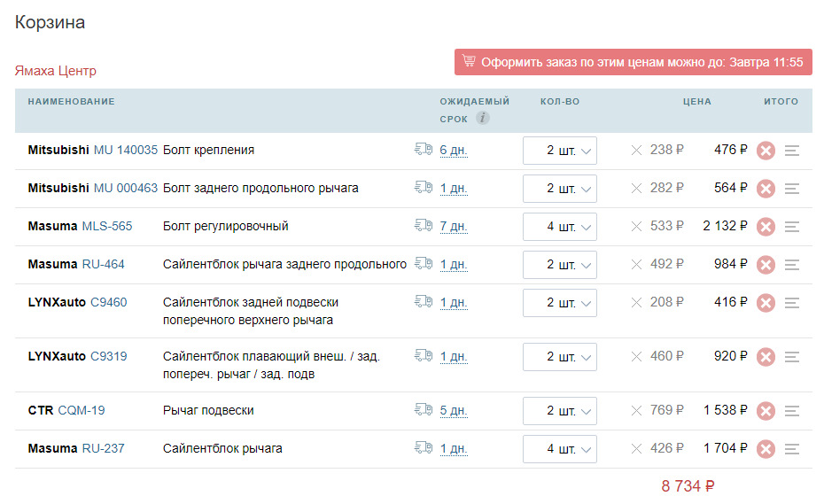Remove Mitsubishi MU 140035 bolt from cart

[766, 151]
